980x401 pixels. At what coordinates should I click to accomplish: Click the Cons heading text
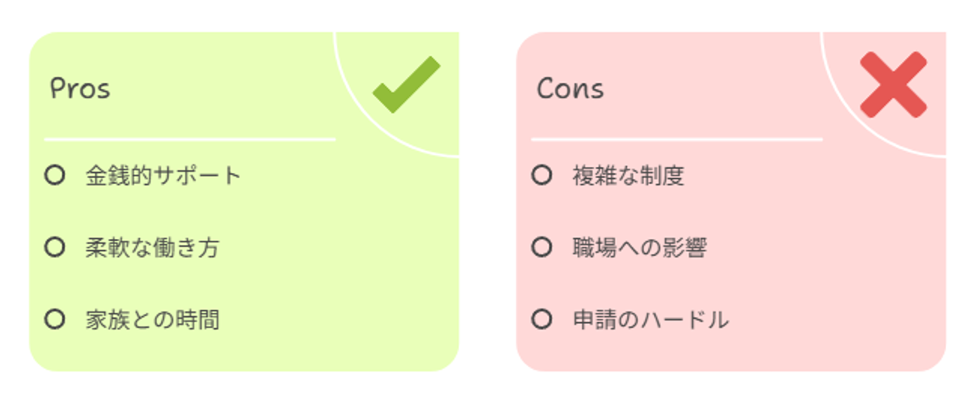[x=570, y=89]
